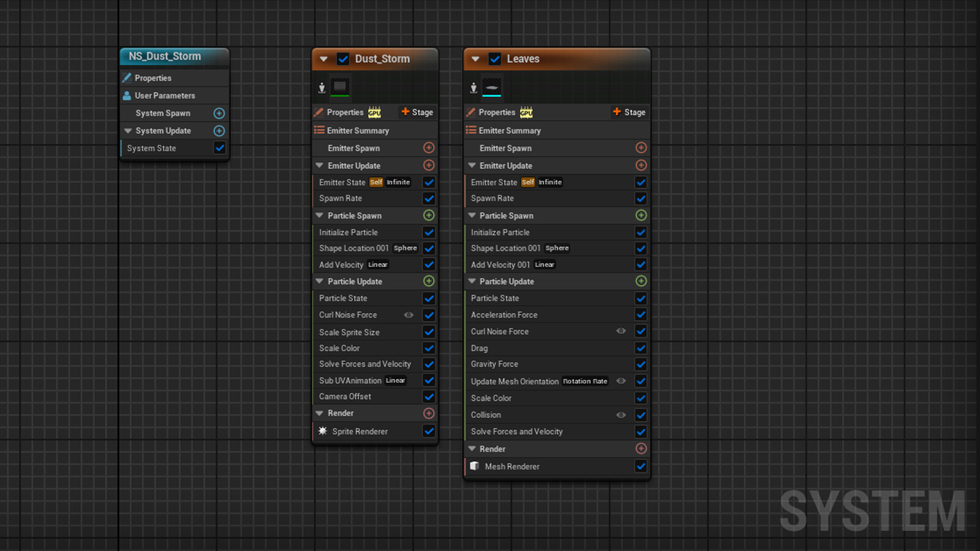Open User Parameters person icon

point(127,96)
